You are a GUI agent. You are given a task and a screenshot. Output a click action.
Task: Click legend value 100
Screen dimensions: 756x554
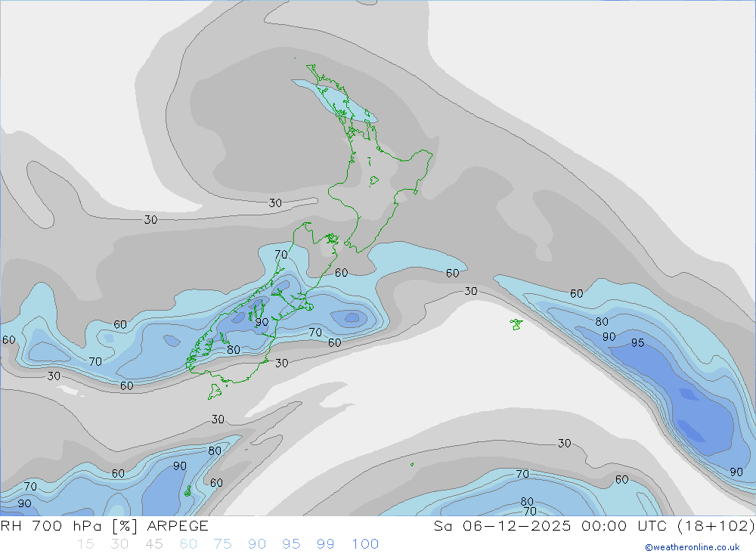[365, 544]
